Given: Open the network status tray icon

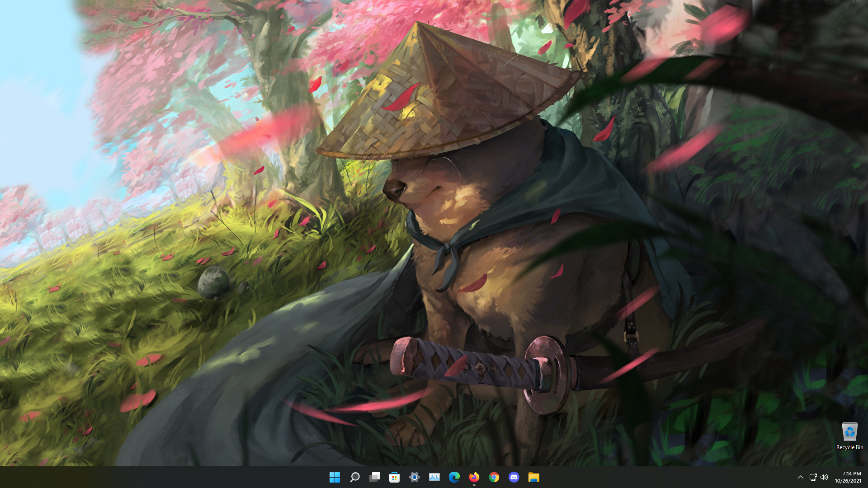Looking at the screenshot, I should coord(813,477).
